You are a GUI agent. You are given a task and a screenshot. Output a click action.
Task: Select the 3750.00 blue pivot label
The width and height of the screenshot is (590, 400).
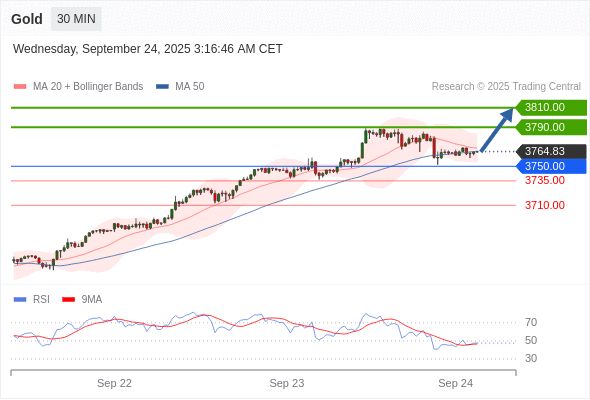click(x=551, y=166)
